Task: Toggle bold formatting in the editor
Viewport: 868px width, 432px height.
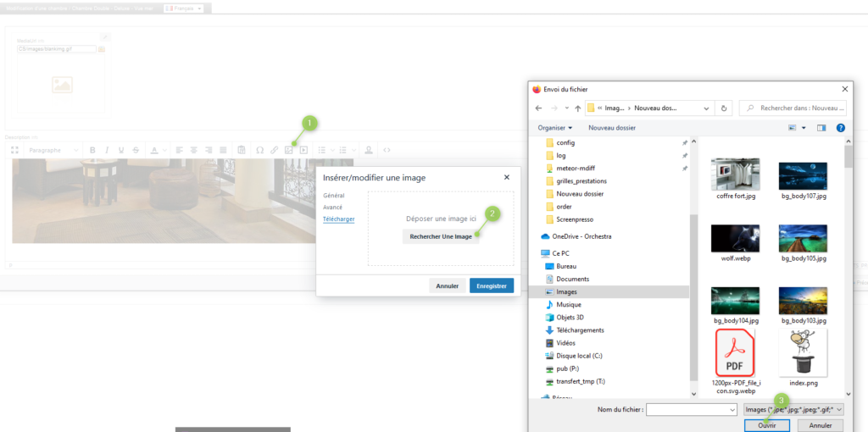Action: [93, 150]
